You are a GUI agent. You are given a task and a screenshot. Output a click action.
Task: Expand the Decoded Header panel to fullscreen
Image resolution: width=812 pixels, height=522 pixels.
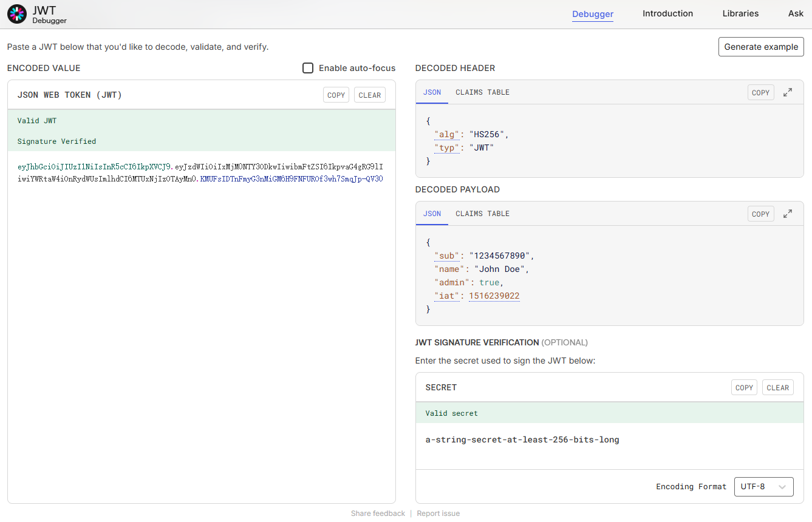[787, 92]
